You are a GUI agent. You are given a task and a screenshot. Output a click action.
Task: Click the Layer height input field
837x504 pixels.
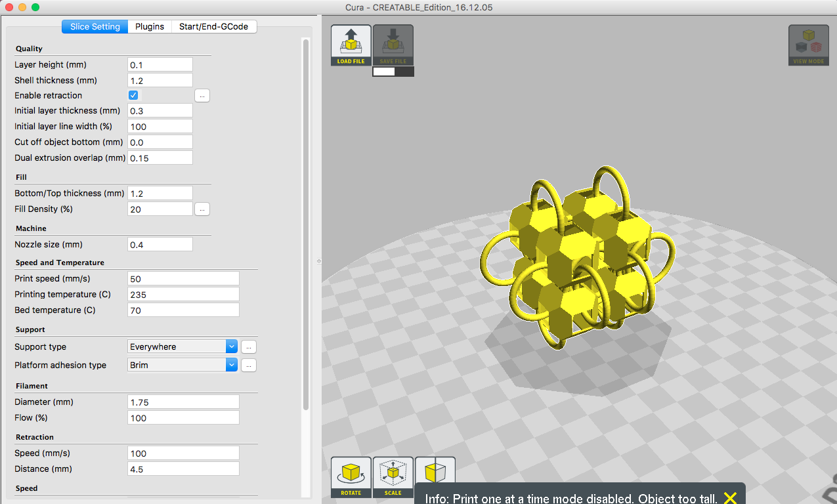[x=160, y=64]
